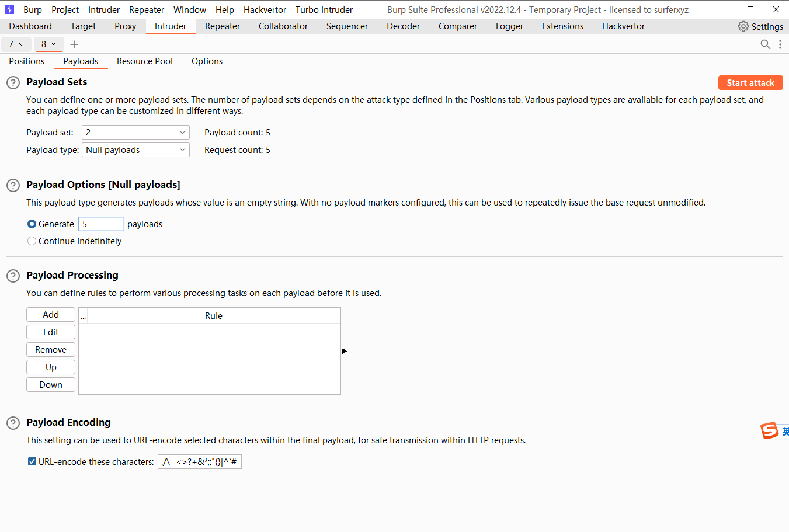This screenshot has height=532, width=789.
Task: Click the Payload Encoding help icon
Action: 13,423
